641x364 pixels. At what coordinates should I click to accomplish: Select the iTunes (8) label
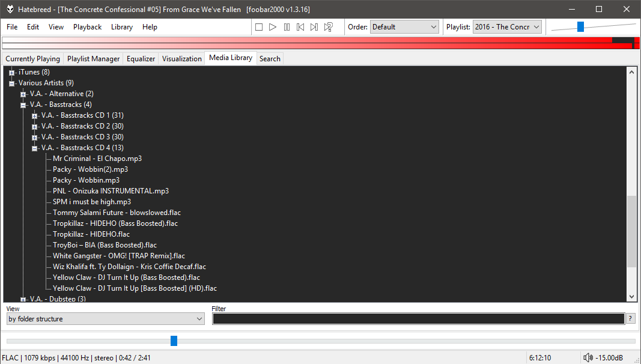tap(34, 72)
